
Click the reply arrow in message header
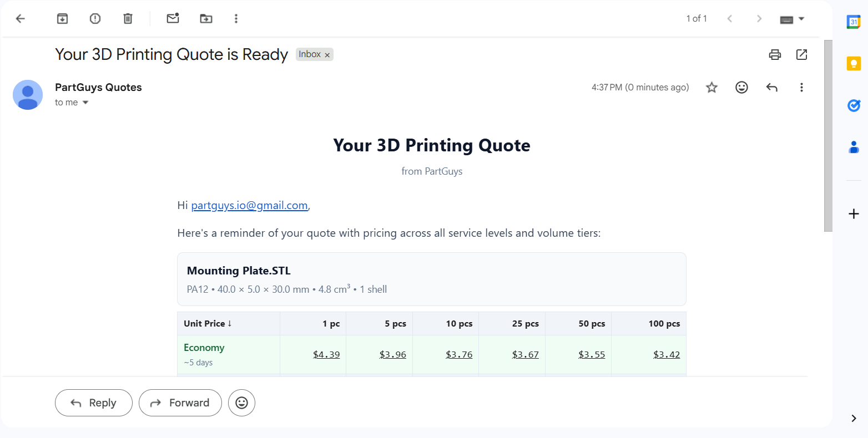click(771, 87)
